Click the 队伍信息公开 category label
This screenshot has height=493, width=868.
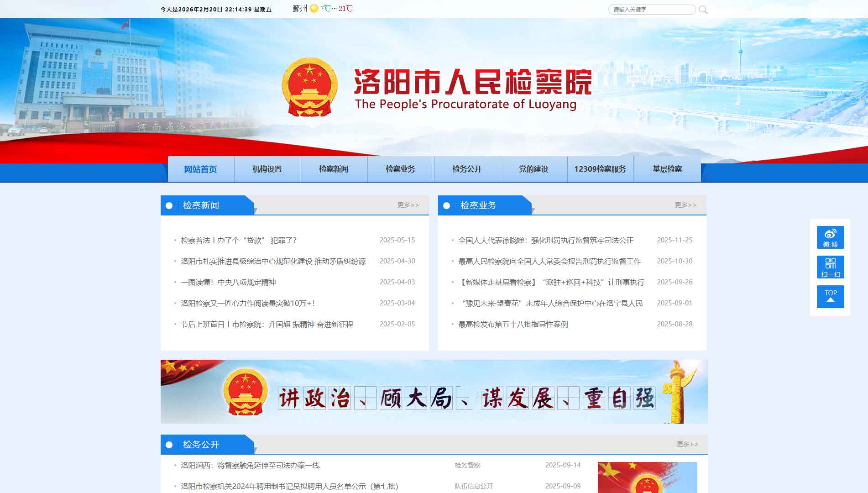coord(474,486)
